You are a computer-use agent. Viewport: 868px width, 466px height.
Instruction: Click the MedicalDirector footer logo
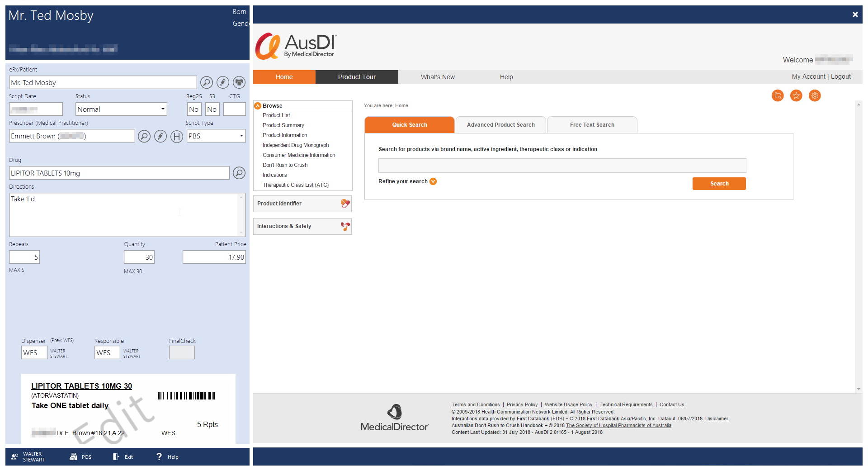click(x=395, y=417)
